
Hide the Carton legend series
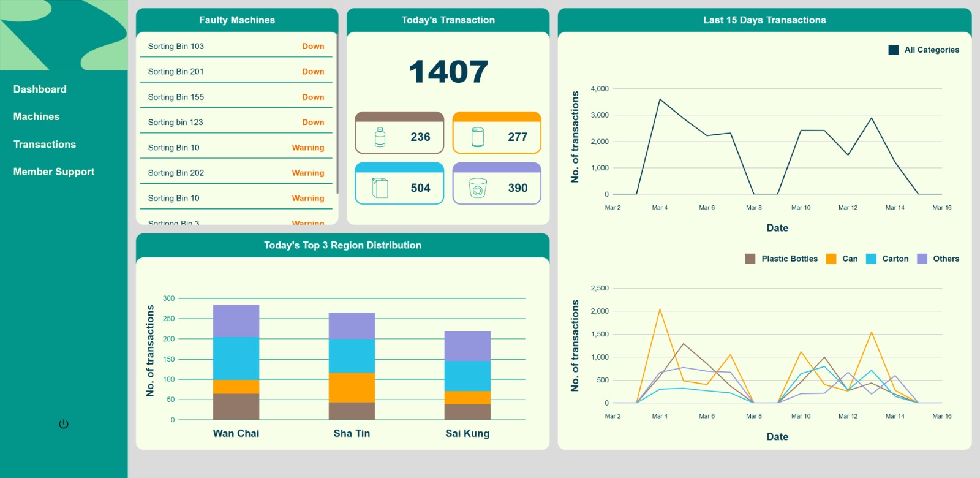(871, 259)
